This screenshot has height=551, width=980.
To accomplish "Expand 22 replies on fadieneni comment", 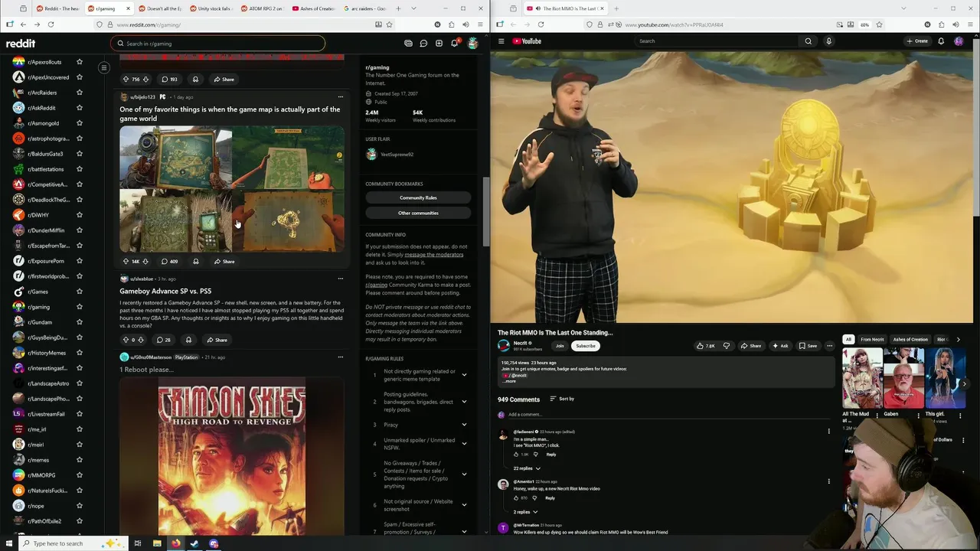I will tap(527, 468).
